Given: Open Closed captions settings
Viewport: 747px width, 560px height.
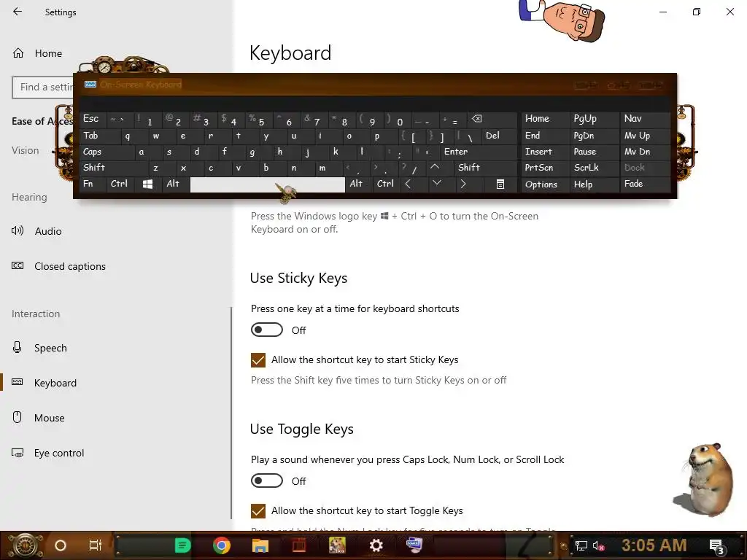Looking at the screenshot, I should click(x=58, y=266).
